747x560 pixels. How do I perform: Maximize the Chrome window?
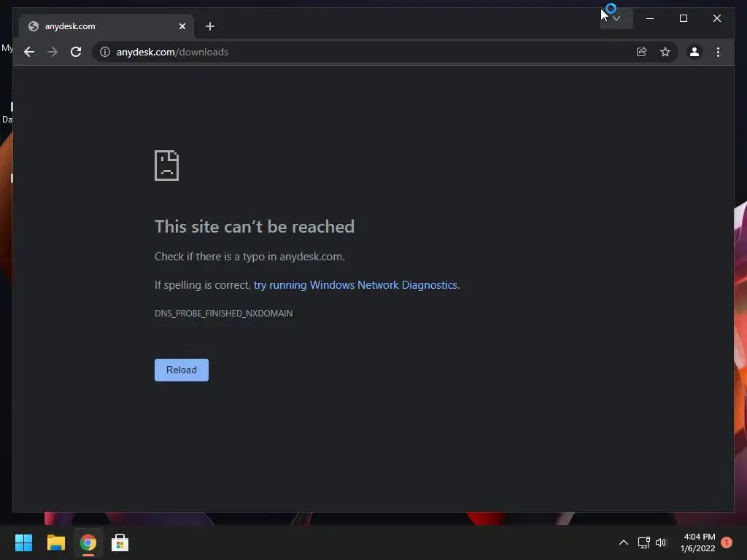click(683, 18)
